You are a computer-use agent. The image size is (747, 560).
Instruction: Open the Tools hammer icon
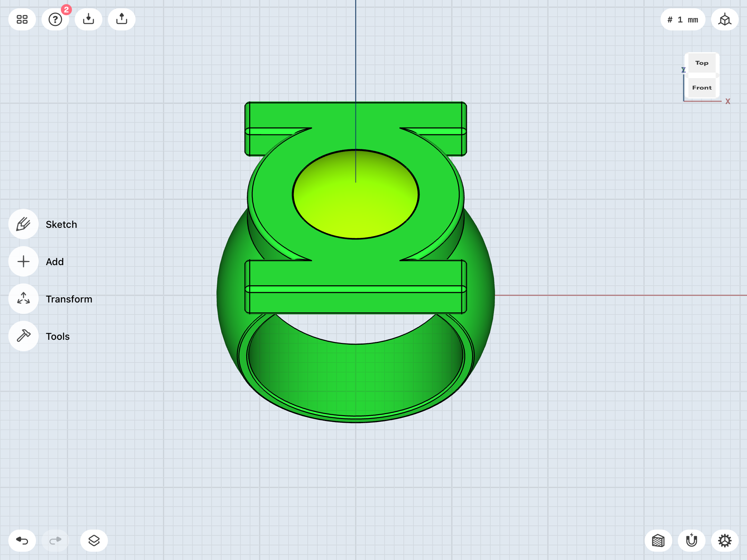tap(24, 336)
